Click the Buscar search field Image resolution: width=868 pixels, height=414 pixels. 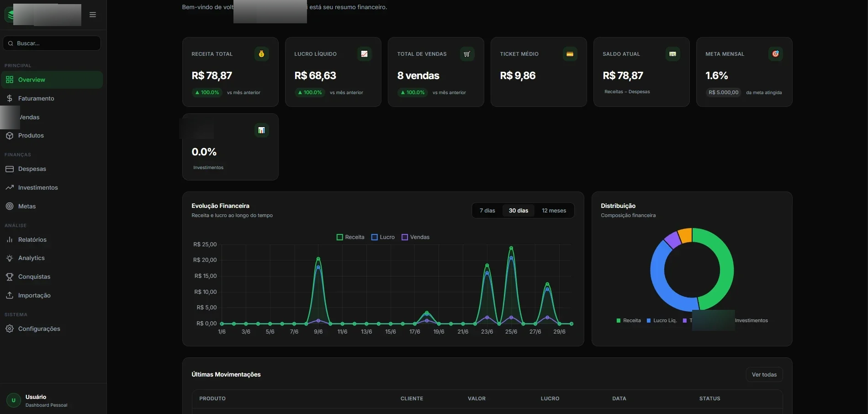52,43
